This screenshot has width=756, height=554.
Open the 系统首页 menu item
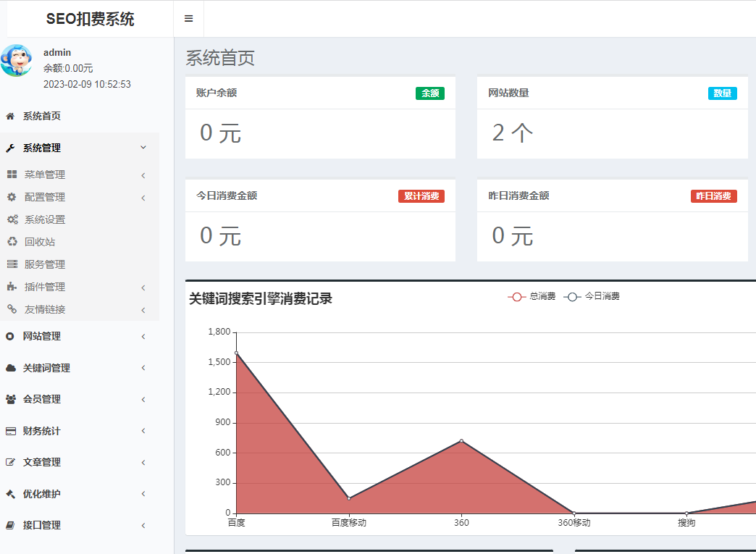pos(80,116)
